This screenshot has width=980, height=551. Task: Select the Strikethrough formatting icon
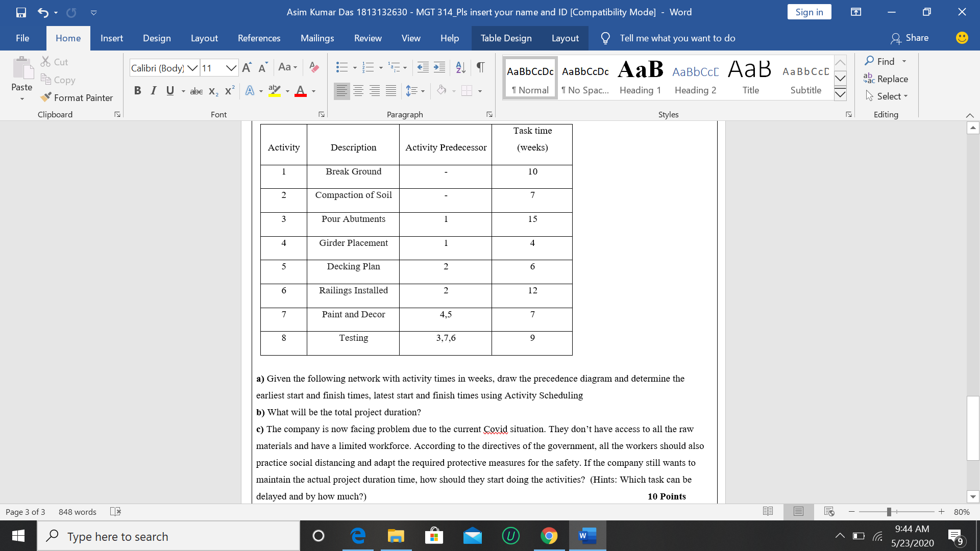pos(196,91)
